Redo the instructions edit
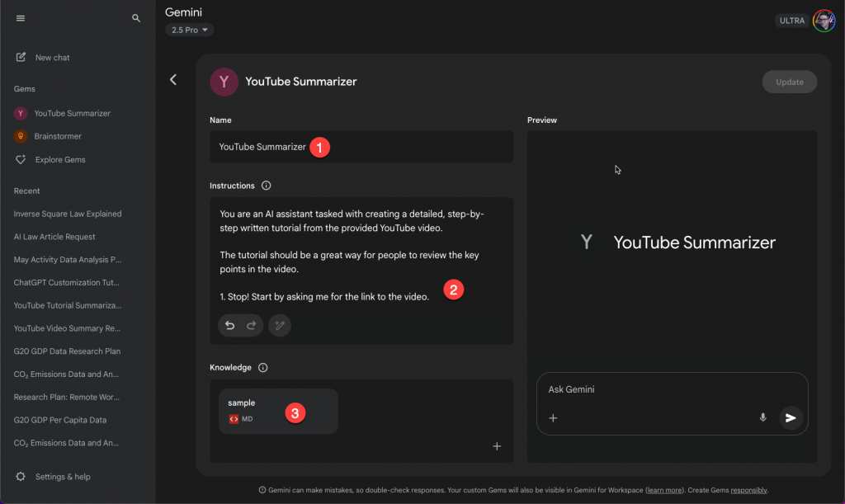Screen dimensions: 845x504 pos(251,326)
